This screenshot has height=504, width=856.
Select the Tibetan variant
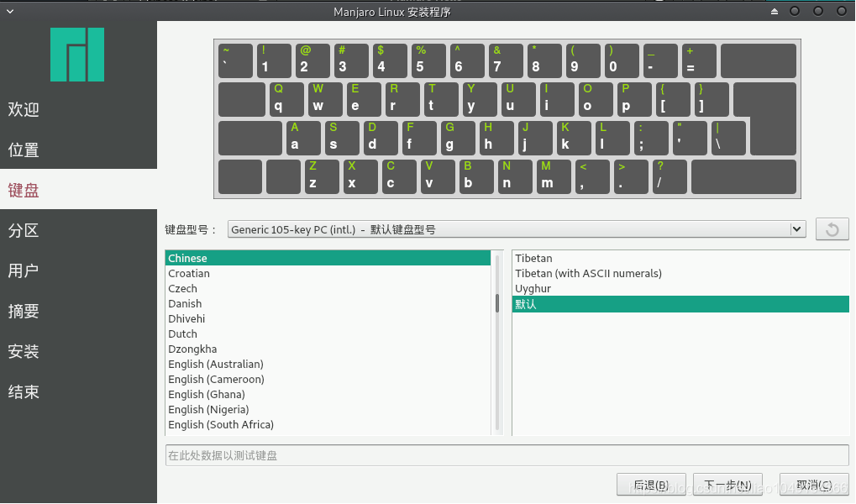click(x=680, y=258)
